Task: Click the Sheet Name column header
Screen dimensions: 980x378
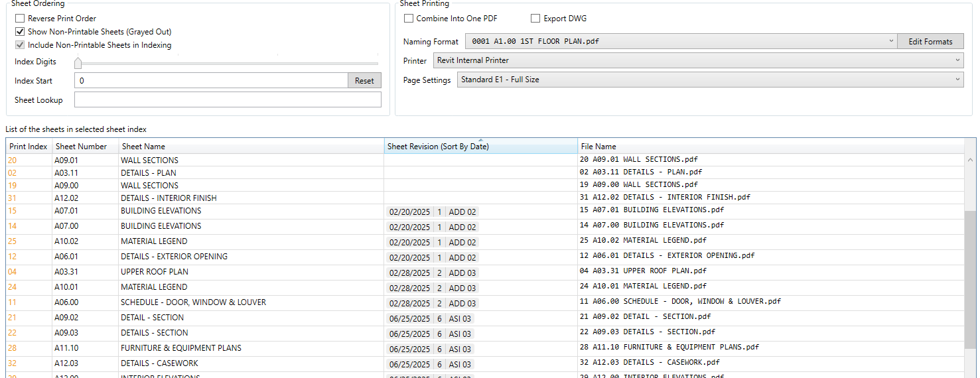Action: [144, 147]
